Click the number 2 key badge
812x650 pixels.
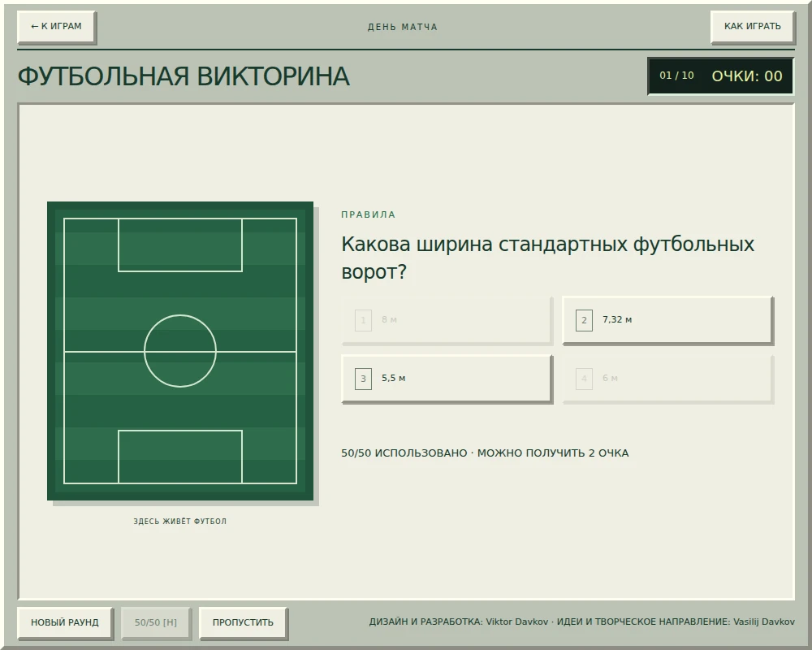584,320
